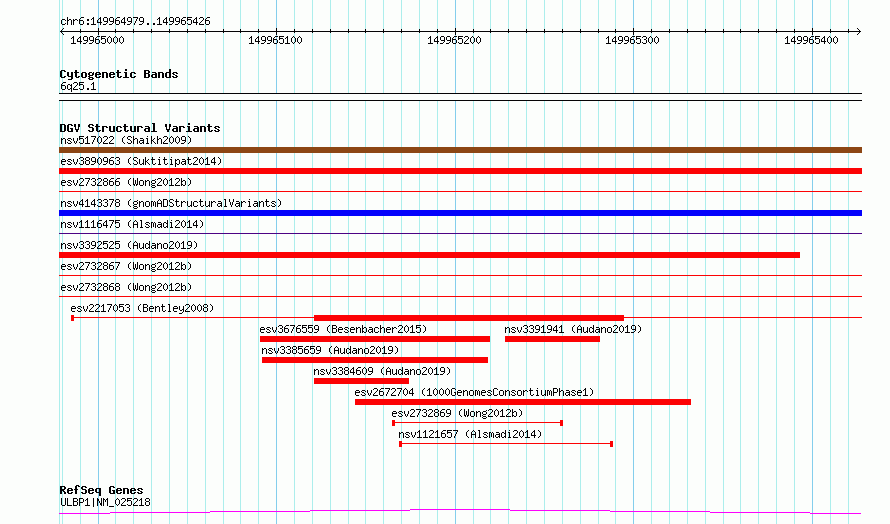This screenshot has width=890, height=524.
Task: Click ruler position 149965400
Action: [811, 40]
